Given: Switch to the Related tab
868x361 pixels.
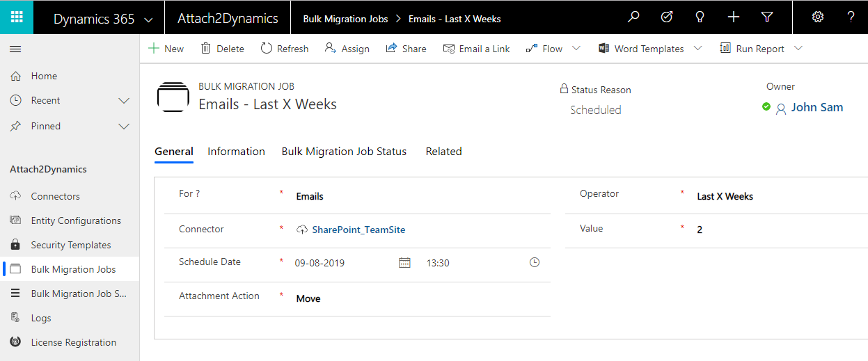Looking at the screenshot, I should (444, 152).
